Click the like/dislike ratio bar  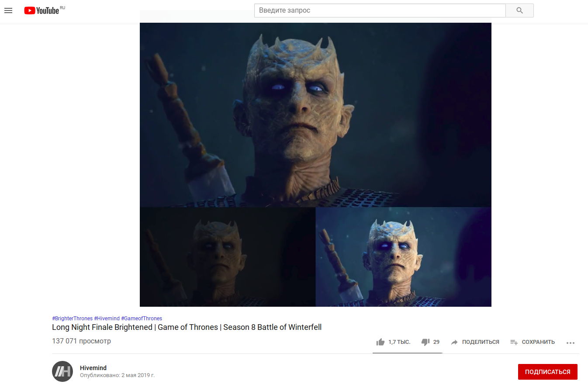[408, 353]
